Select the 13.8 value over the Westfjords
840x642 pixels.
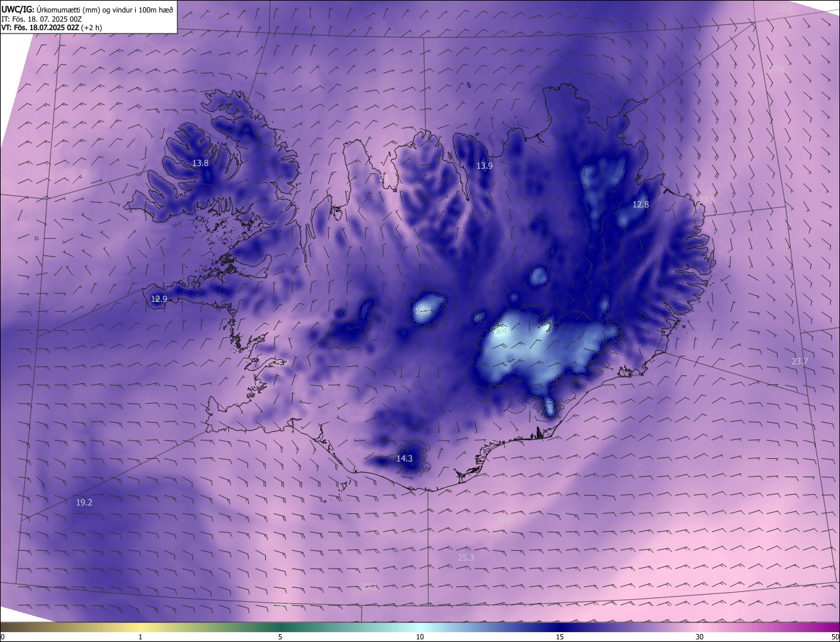point(200,163)
